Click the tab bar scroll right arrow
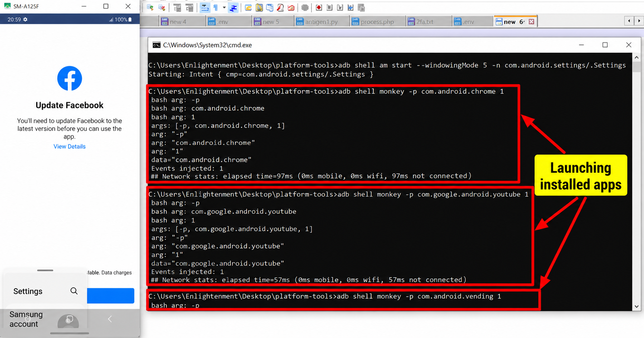Viewport: 644px width, 338px height. [x=639, y=21]
